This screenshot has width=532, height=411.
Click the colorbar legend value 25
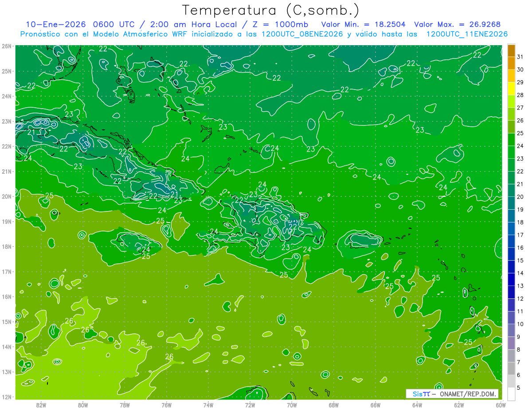click(520, 133)
